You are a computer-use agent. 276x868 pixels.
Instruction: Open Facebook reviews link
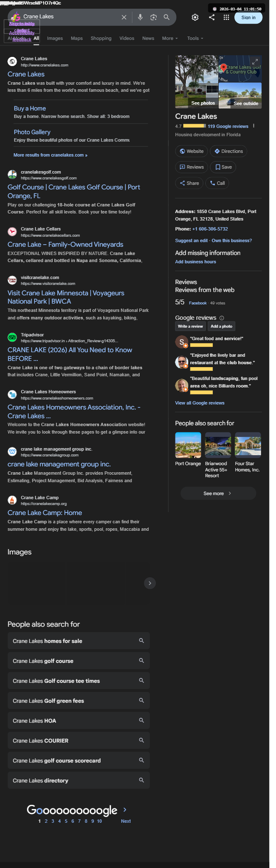(x=197, y=303)
